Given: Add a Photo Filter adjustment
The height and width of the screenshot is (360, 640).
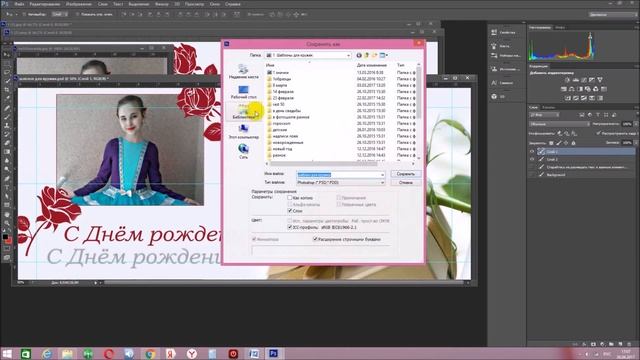Looking at the screenshot, I should pos(587,89).
